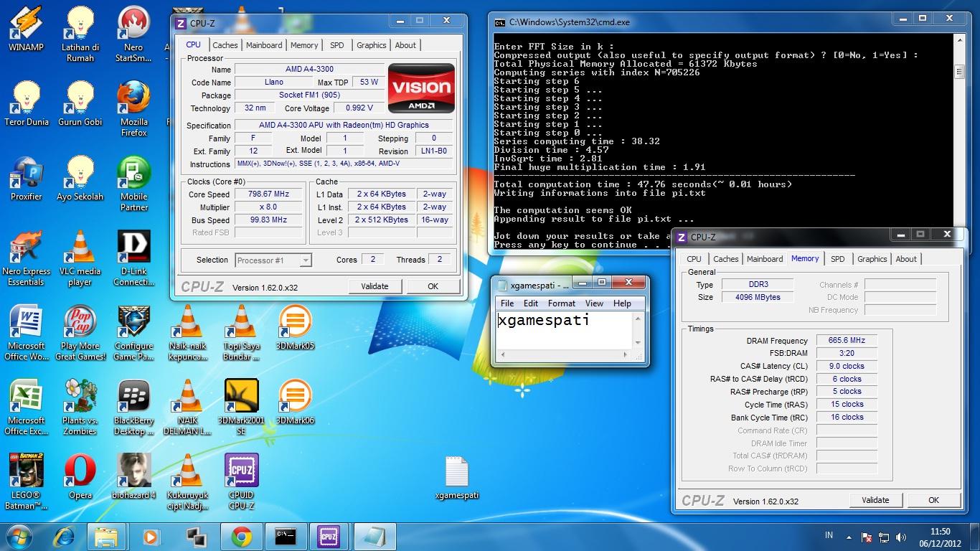Open the D-Link Connection desktop icon
This screenshot has height=551, width=980.
tap(133, 258)
